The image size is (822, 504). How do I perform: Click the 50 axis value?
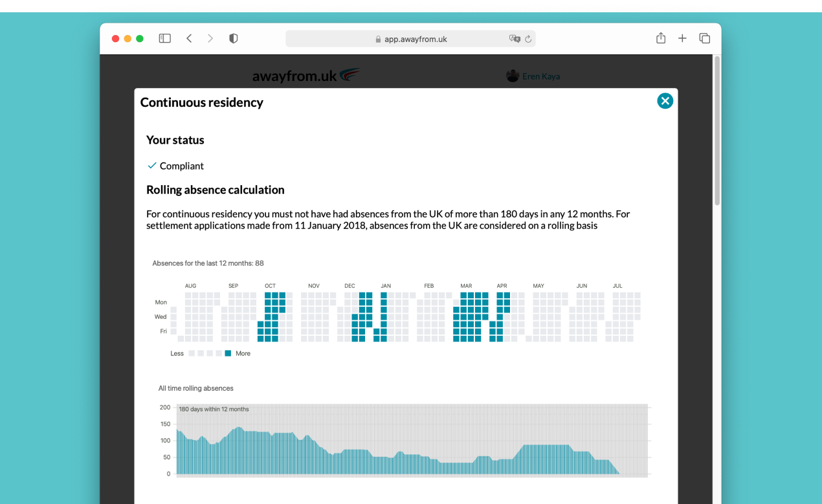166,457
